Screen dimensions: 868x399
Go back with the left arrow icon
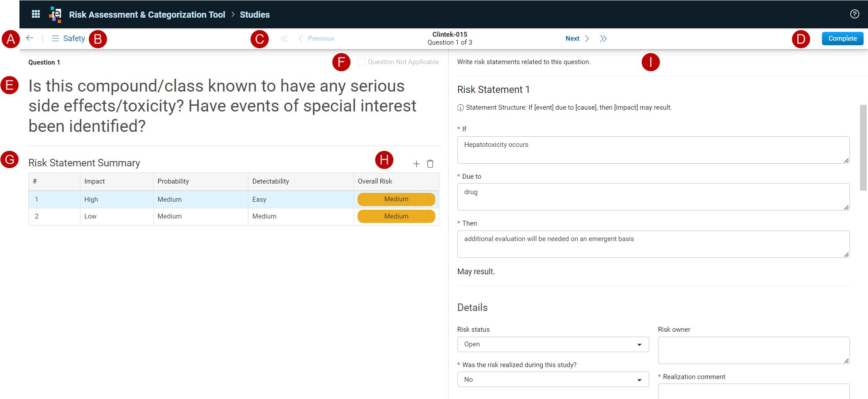[30, 38]
